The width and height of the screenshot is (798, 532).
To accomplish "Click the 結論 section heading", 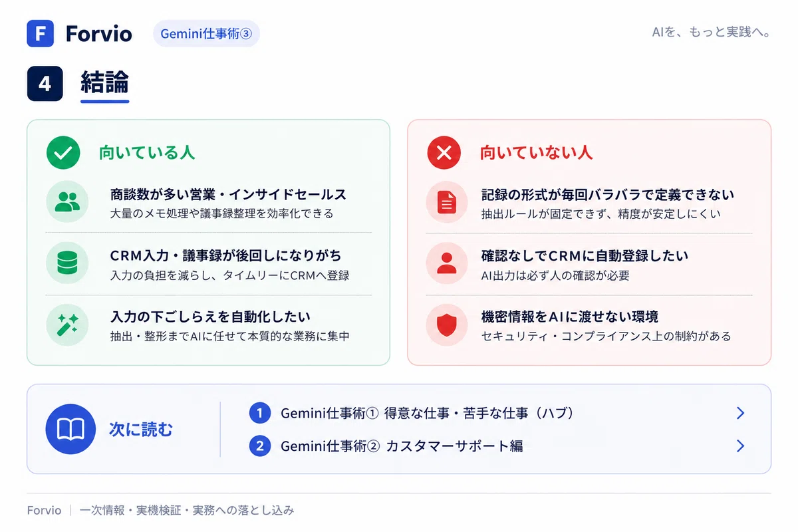I will coord(104,83).
